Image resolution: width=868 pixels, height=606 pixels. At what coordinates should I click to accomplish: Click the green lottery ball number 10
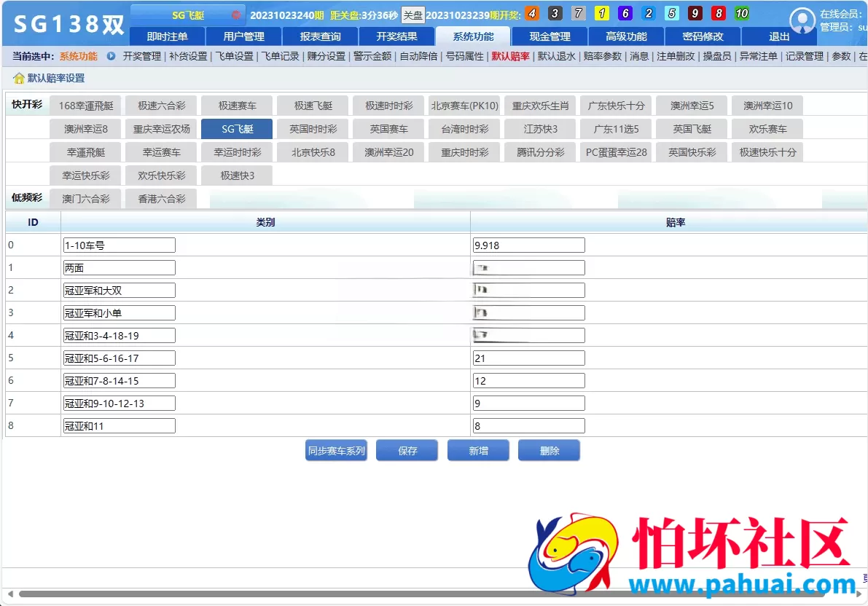coord(742,13)
